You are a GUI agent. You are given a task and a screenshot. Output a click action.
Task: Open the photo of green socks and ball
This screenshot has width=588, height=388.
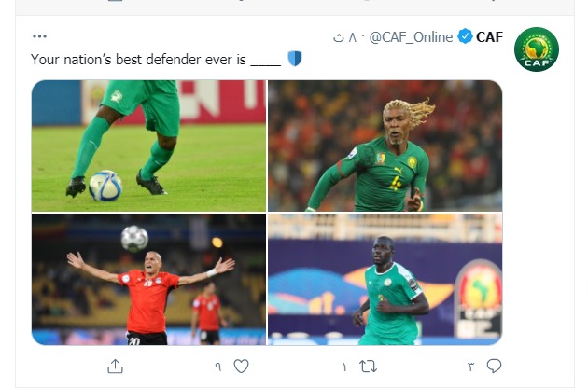pos(148,145)
